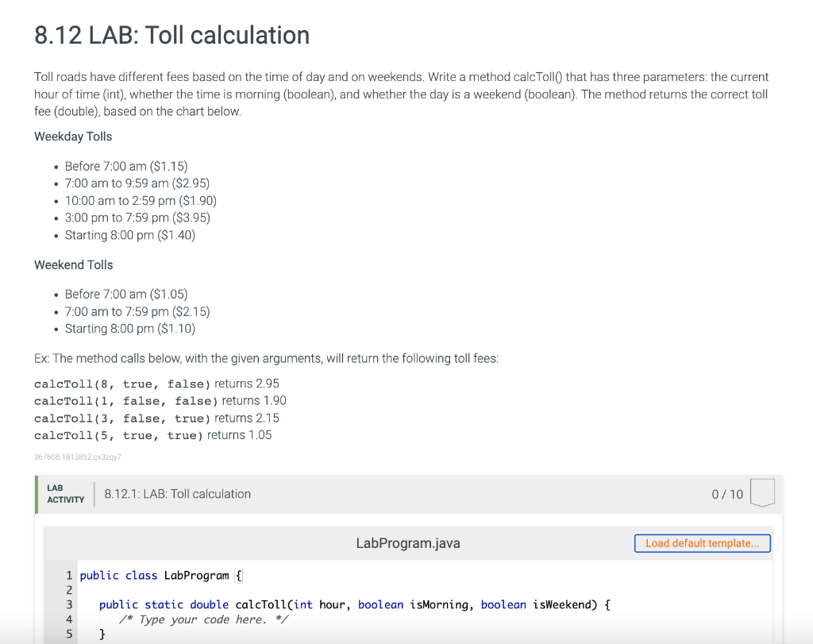Click the closing brace on line 5
813x644 pixels.
[x=101, y=634]
